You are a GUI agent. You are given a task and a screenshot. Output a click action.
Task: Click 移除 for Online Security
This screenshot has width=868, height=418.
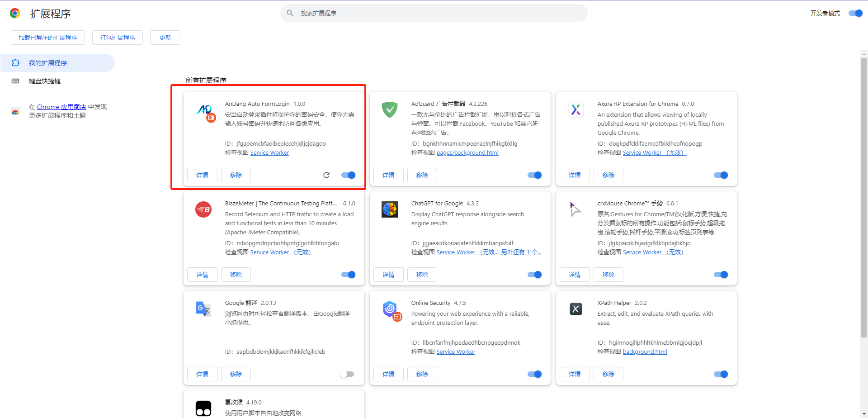point(422,374)
